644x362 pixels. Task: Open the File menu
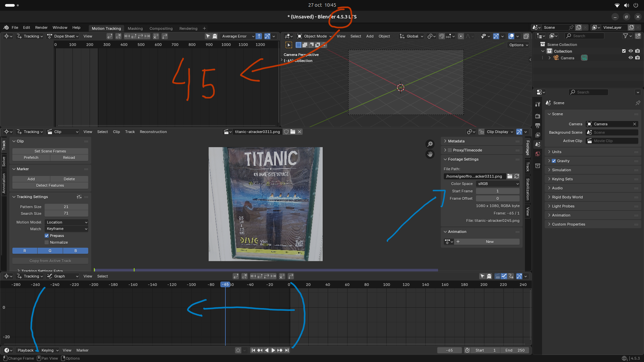coord(15,27)
